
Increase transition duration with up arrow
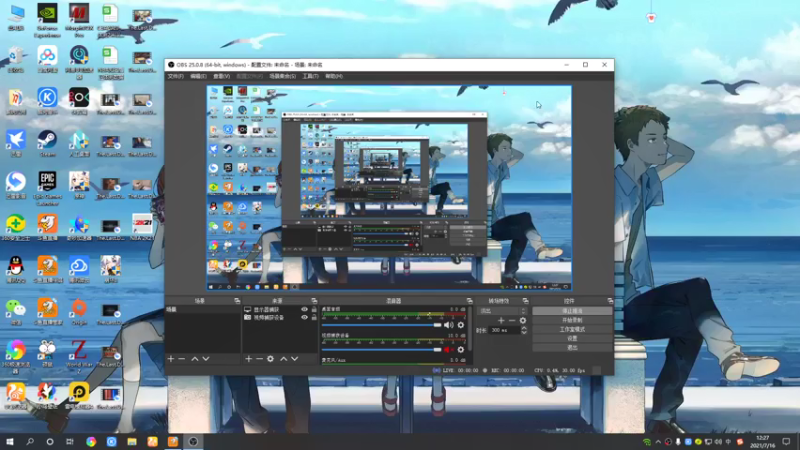tap(523, 328)
